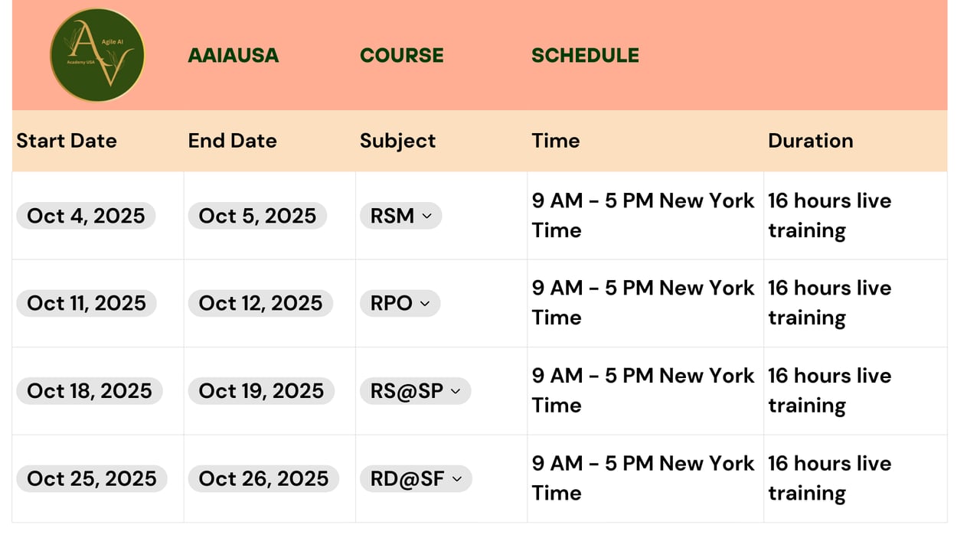Open the RS@SP subject dropdown

(x=415, y=391)
